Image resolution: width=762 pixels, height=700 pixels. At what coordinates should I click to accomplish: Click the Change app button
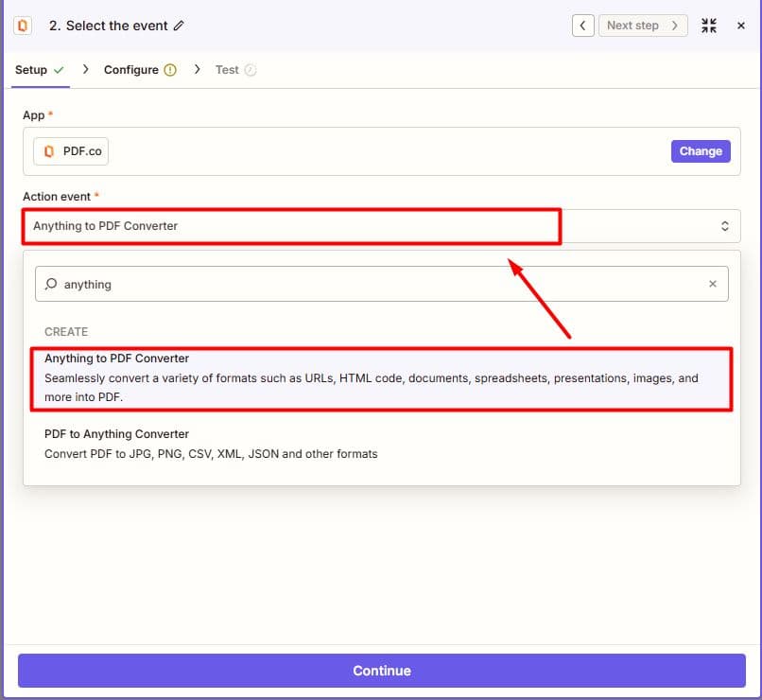pos(701,151)
